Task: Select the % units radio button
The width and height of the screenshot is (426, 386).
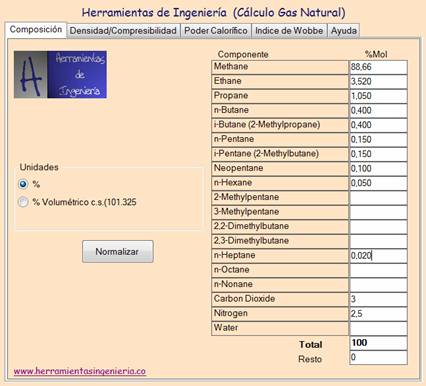Action: tap(23, 184)
